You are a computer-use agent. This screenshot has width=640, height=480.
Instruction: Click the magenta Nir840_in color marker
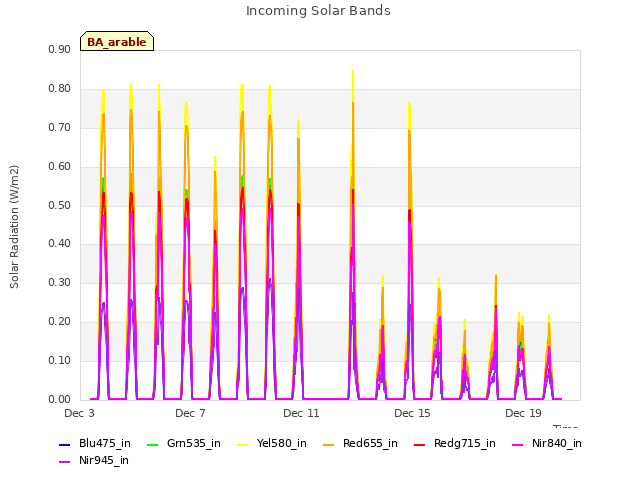518,444
